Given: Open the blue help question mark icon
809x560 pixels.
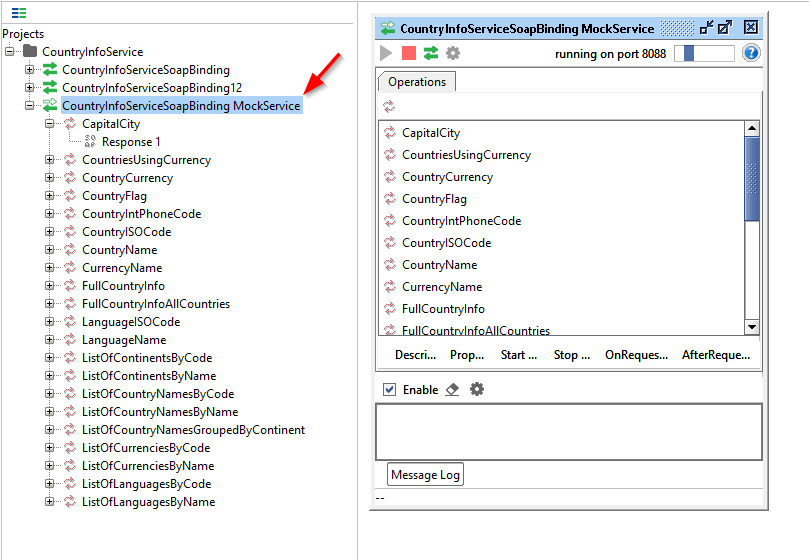Looking at the screenshot, I should tap(751, 53).
